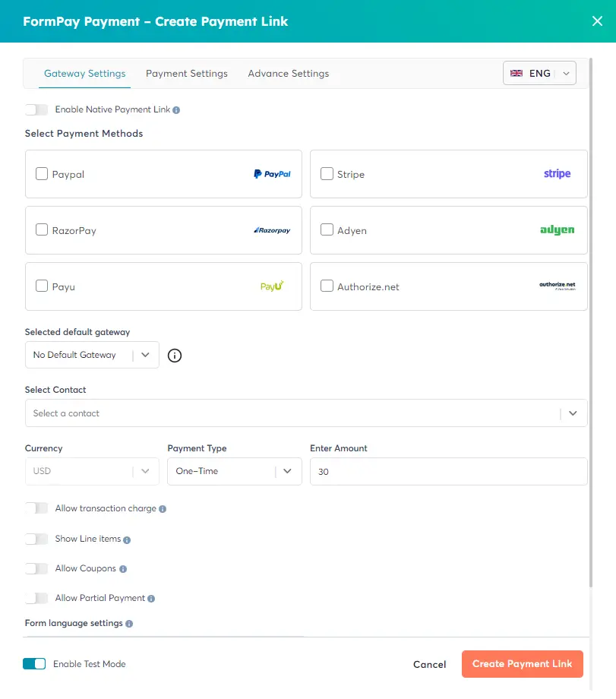Image resolution: width=616 pixels, height=699 pixels.
Task: Check the Paypal payment method checkbox
Action: pos(42,173)
